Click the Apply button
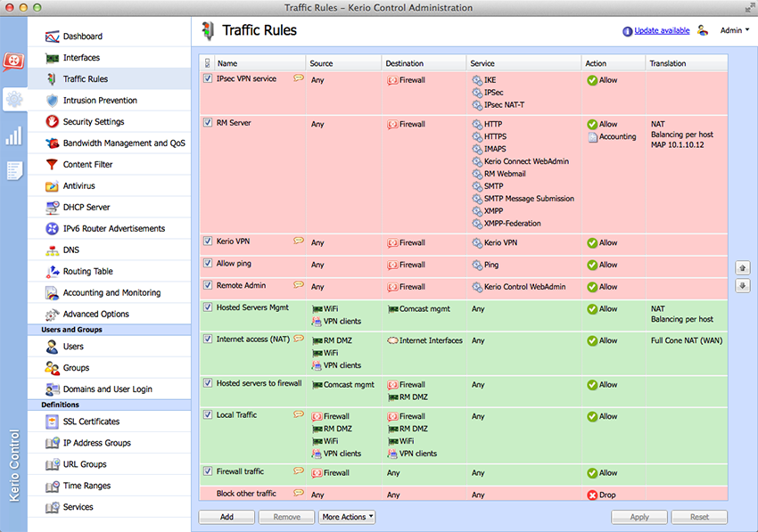Screen dimensions: 758x532 coord(639,517)
